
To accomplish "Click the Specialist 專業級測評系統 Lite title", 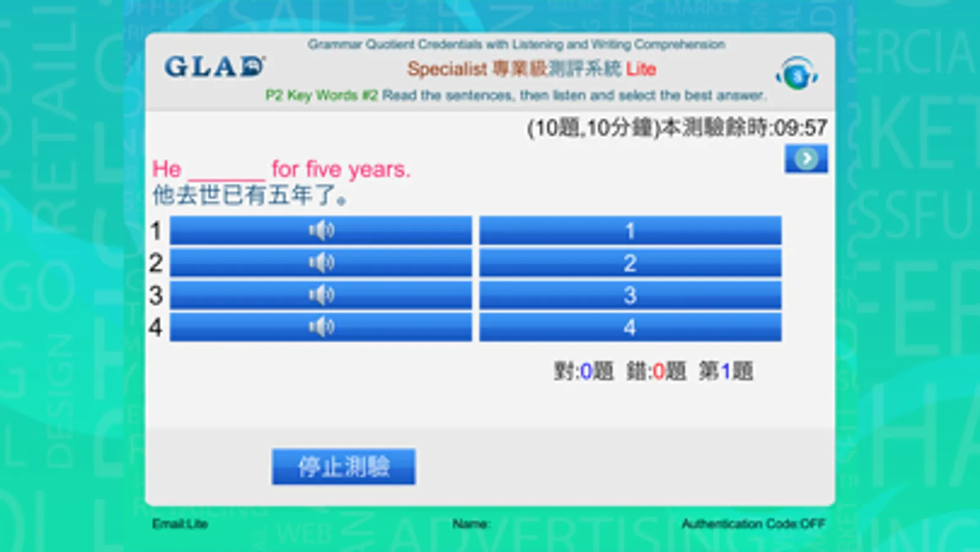I will [x=531, y=69].
